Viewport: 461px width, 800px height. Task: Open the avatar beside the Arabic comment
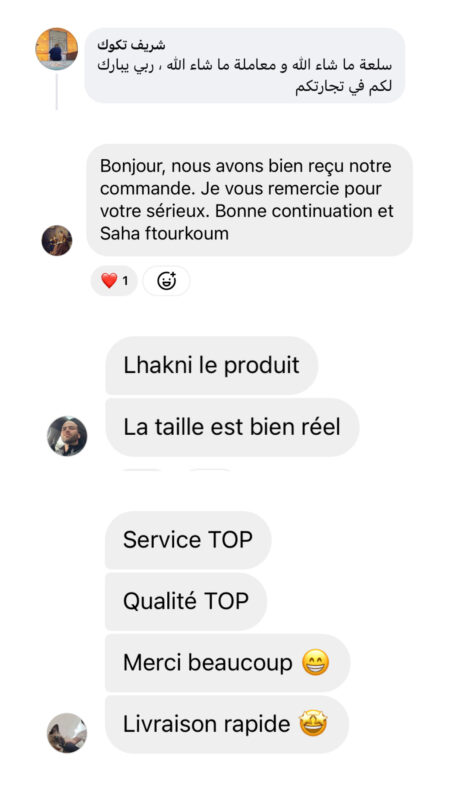[57, 49]
